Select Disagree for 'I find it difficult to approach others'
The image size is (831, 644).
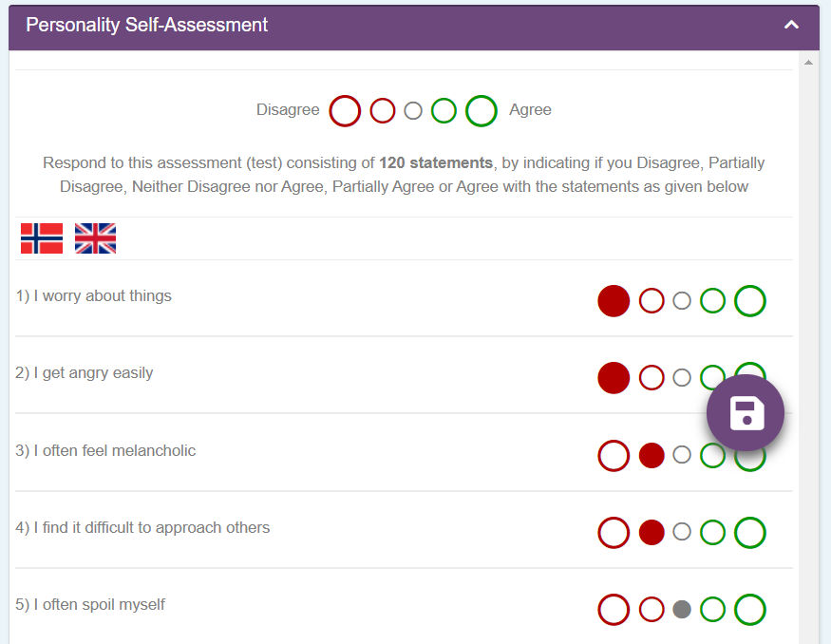point(614,532)
